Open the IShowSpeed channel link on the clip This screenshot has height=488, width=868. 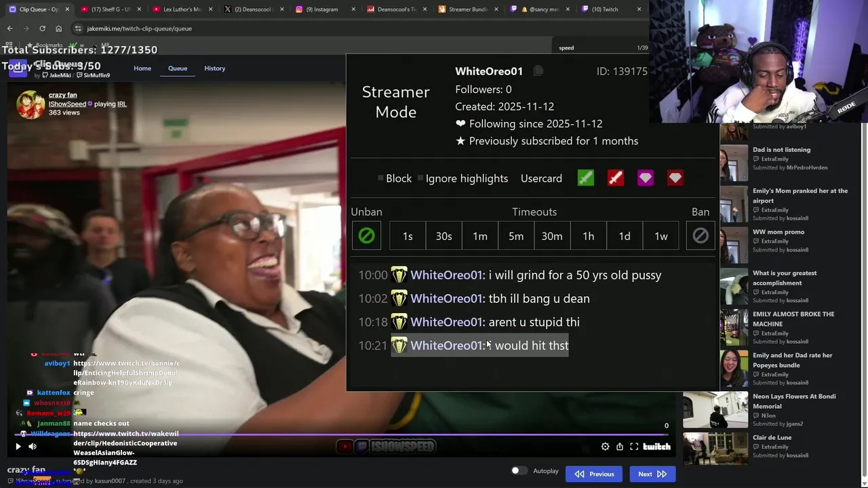pos(67,104)
